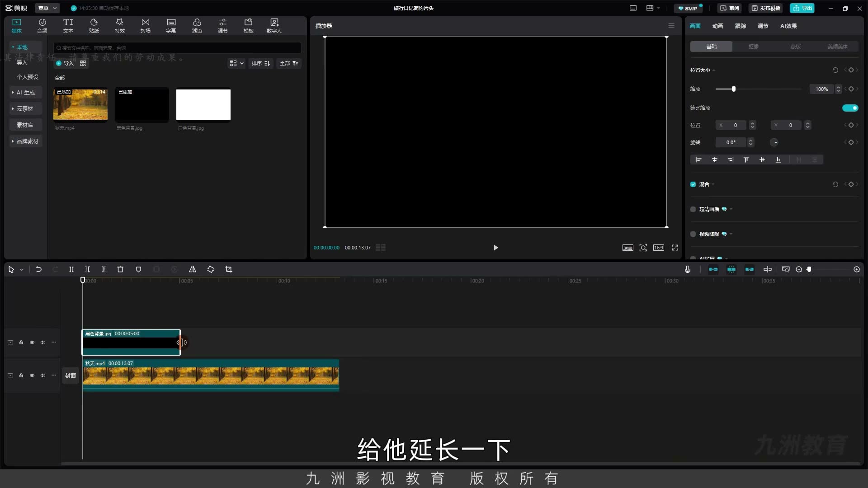Image resolution: width=868 pixels, height=488 pixels.
Task: Click the crop tool icon
Action: coord(229,269)
